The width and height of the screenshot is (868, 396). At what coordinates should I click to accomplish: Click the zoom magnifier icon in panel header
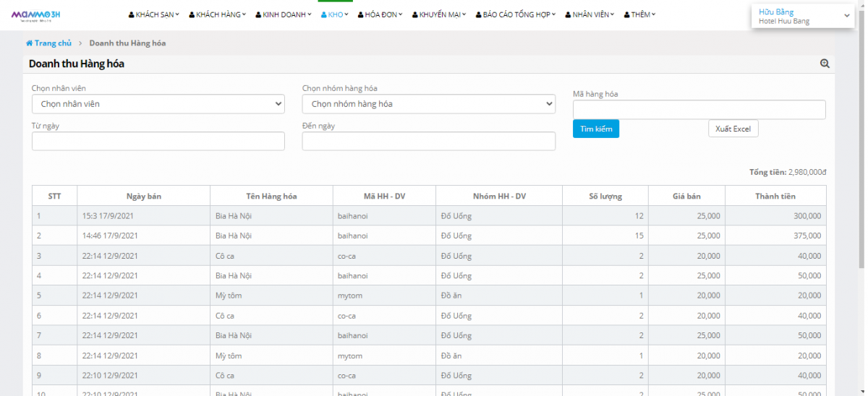[x=825, y=64]
